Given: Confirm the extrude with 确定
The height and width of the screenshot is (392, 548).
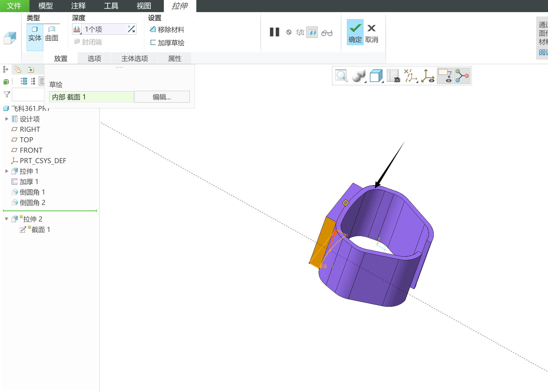Looking at the screenshot, I should pyautogui.click(x=355, y=32).
